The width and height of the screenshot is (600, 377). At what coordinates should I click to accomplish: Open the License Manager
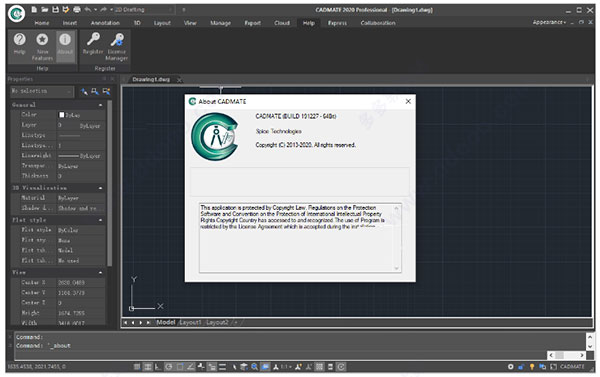tap(117, 47)
